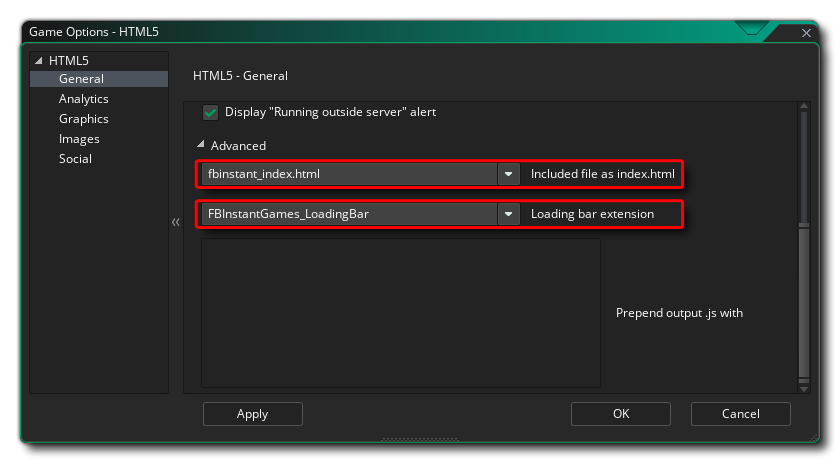The width and height of the screenshot is (840, 463).
Task: Click the Cancel button
Action: [x=741, y=414]
